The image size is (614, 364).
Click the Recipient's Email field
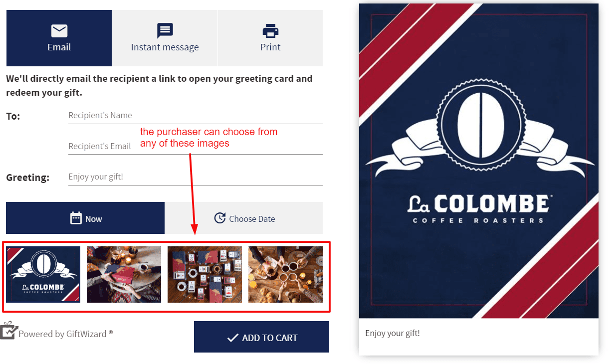196,147
